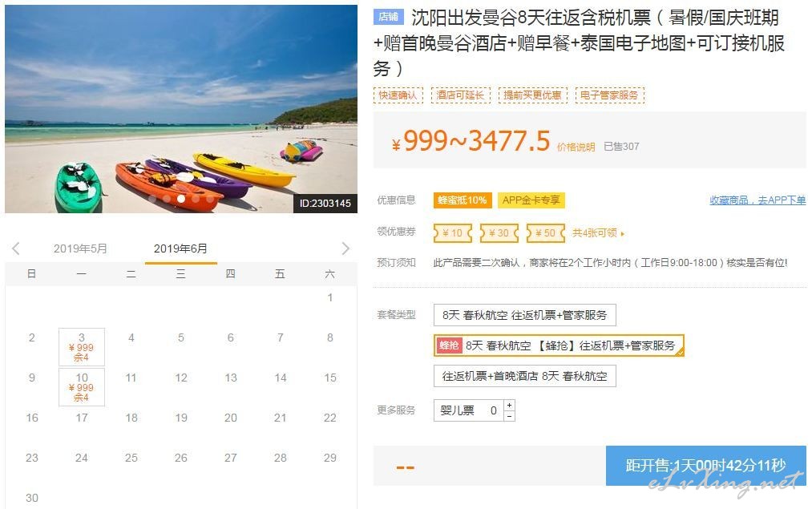Select package 往返机票+首晚酒店 8天 春秋航空
The width and height of the screenshot is (812, 509).
tap(524, 376)
